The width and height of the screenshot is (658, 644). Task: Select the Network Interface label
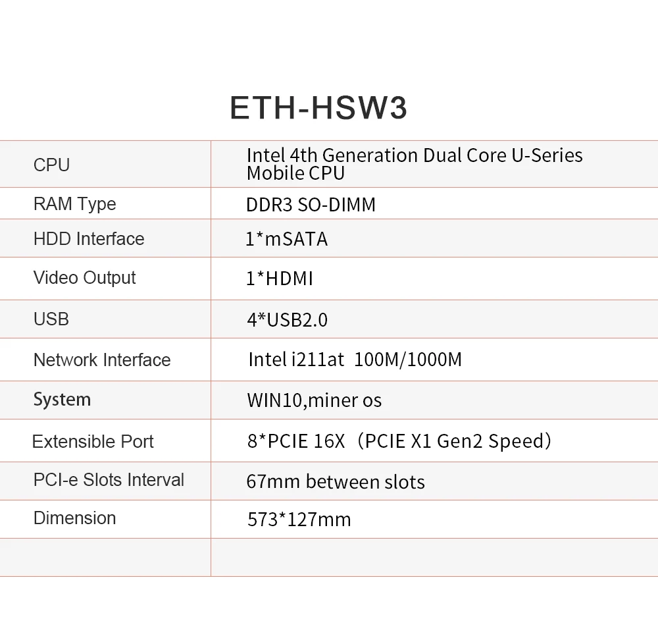coord(102,360)
